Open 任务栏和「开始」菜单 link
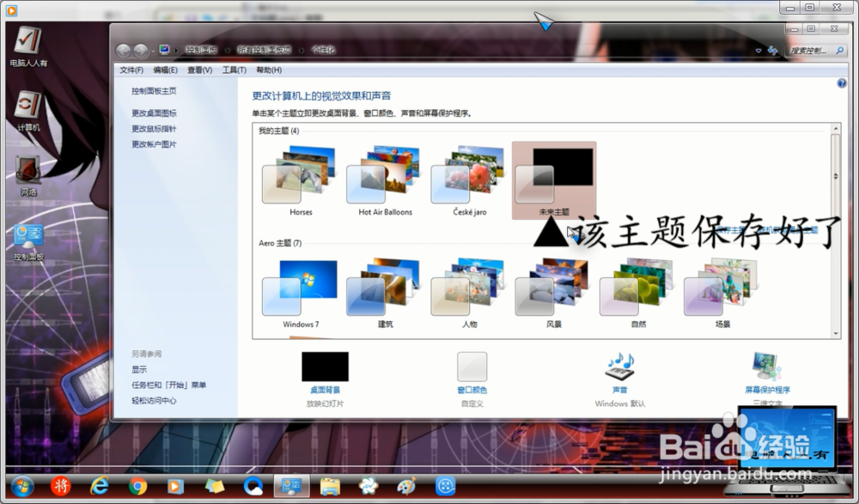Screen dimensions: 859x504 pos(168,386)
